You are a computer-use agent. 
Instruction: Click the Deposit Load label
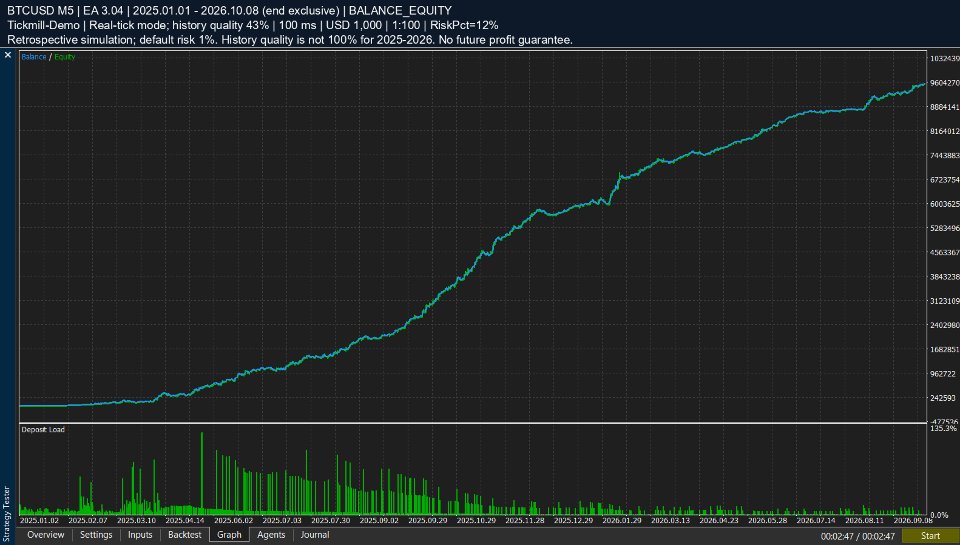(43, 429)
